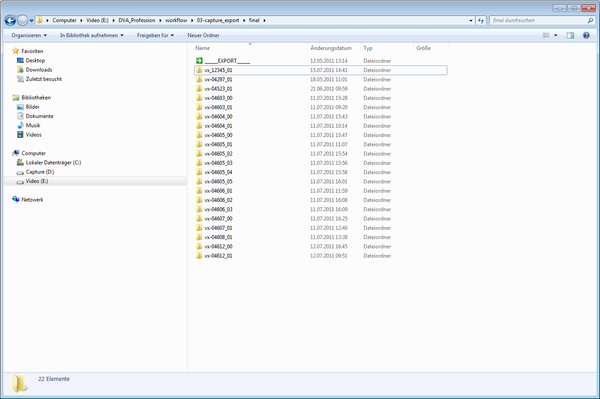Select the vx-04604_01 folder icon

coord(199,125)
